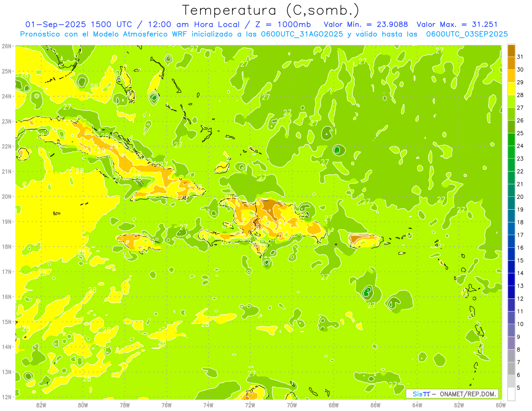Pick the lime swatch between 27 and 28
The image size is (532, 411).
[511, 101]
